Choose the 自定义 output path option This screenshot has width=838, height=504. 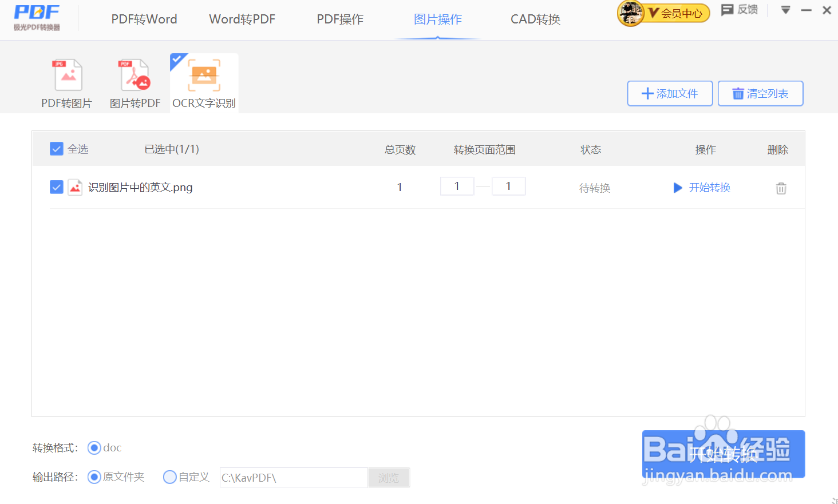click(170, 477)
